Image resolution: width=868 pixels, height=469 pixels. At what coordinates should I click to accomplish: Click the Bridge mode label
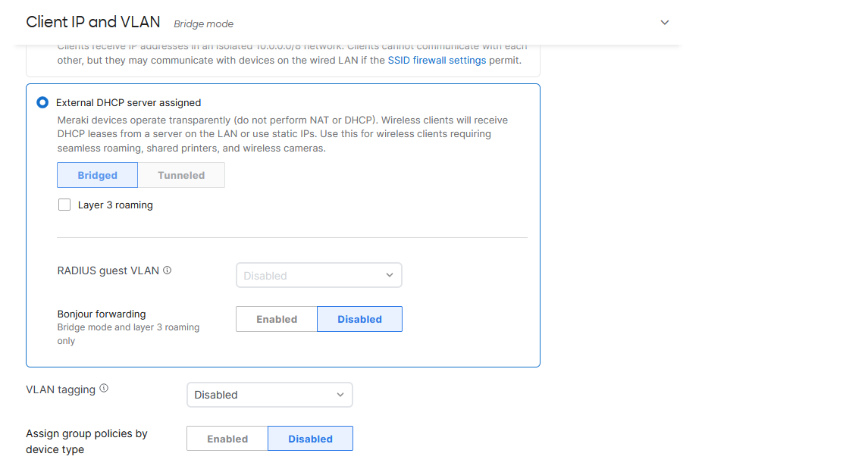(203, 23)
